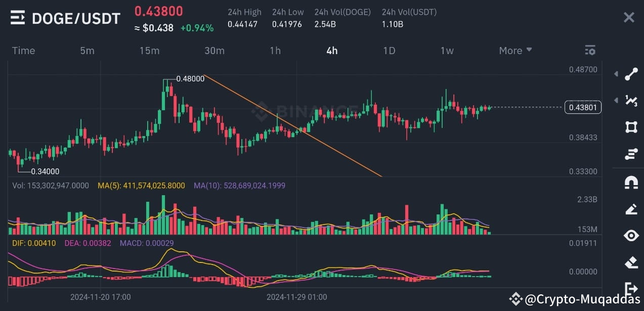Toggle visibility of chart drawings with eye icon
The height and width of the screenshot is (311, 644).
point(631,236)
